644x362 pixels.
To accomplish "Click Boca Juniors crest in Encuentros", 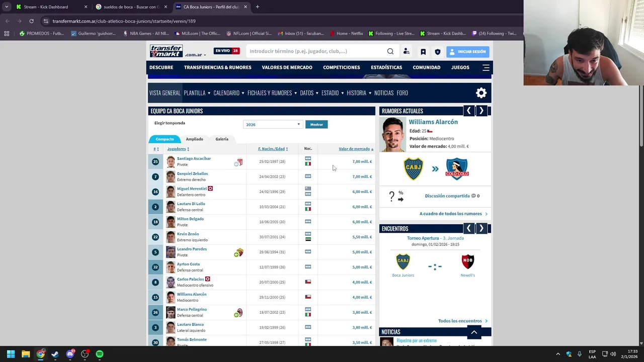I will (403, 261).
